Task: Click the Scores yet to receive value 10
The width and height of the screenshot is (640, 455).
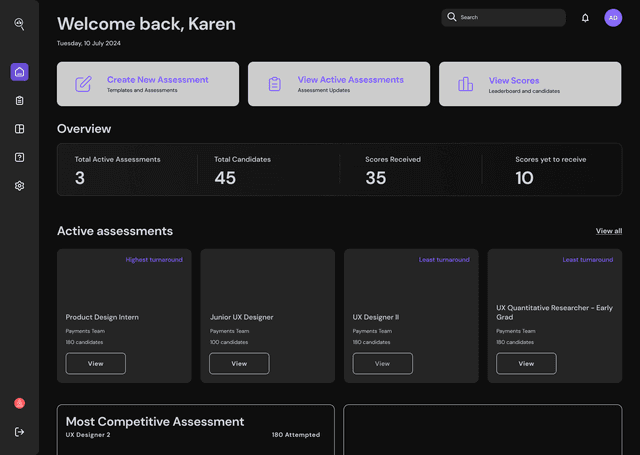Action: 524,178
